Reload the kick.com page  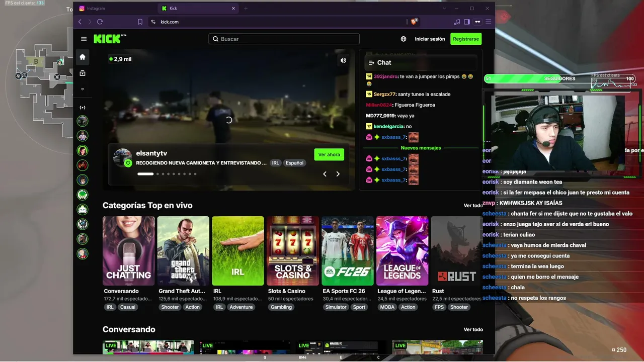pos(100,22)
